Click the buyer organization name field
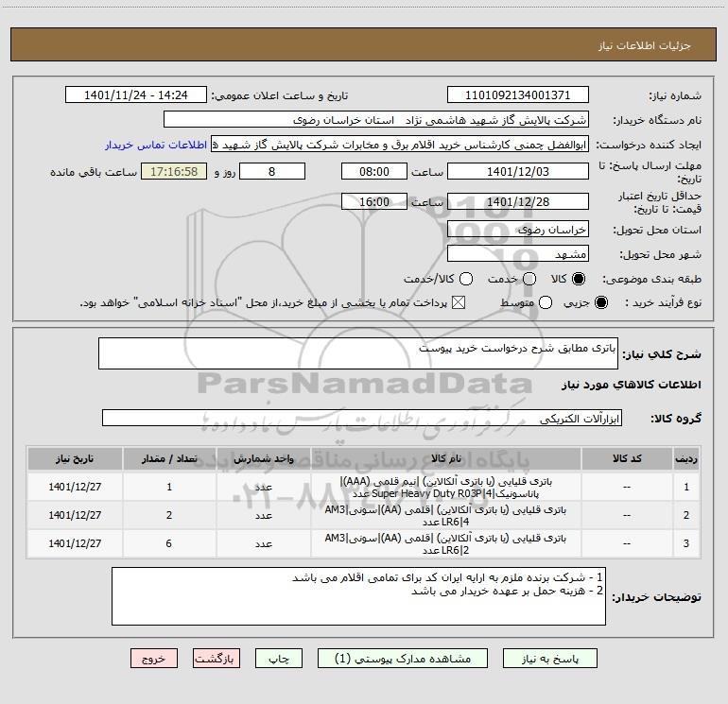The image size is (728, 704). (x=376, y=120)
